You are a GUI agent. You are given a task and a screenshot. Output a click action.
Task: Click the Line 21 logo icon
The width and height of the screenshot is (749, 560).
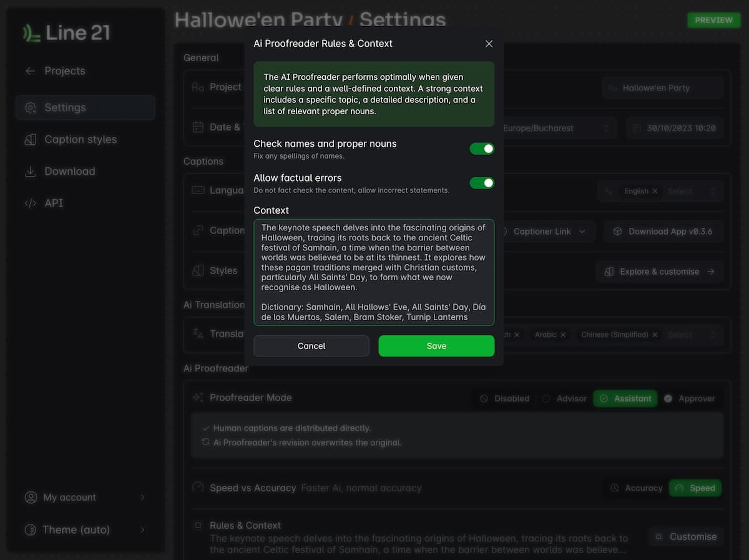tap(32, 32)
